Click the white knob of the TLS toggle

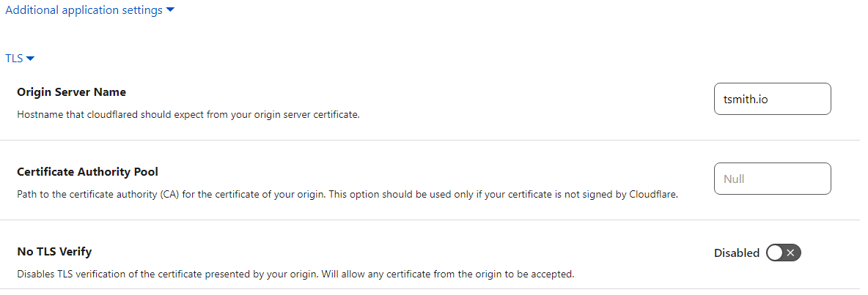click(x=775, y=253)
